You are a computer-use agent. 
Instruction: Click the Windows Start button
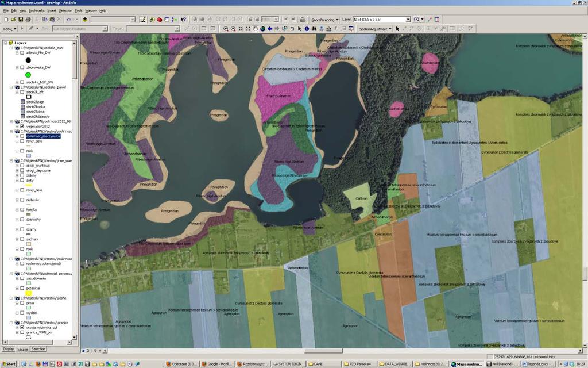pos(9,364)
